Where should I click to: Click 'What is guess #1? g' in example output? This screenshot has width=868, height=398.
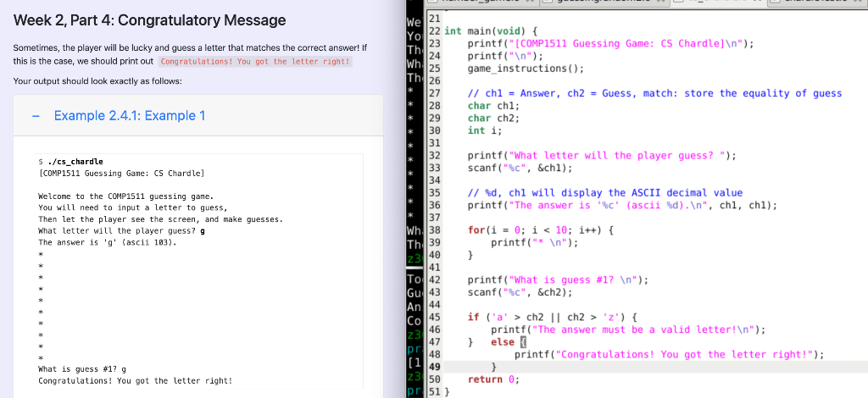tap(82, 369)
